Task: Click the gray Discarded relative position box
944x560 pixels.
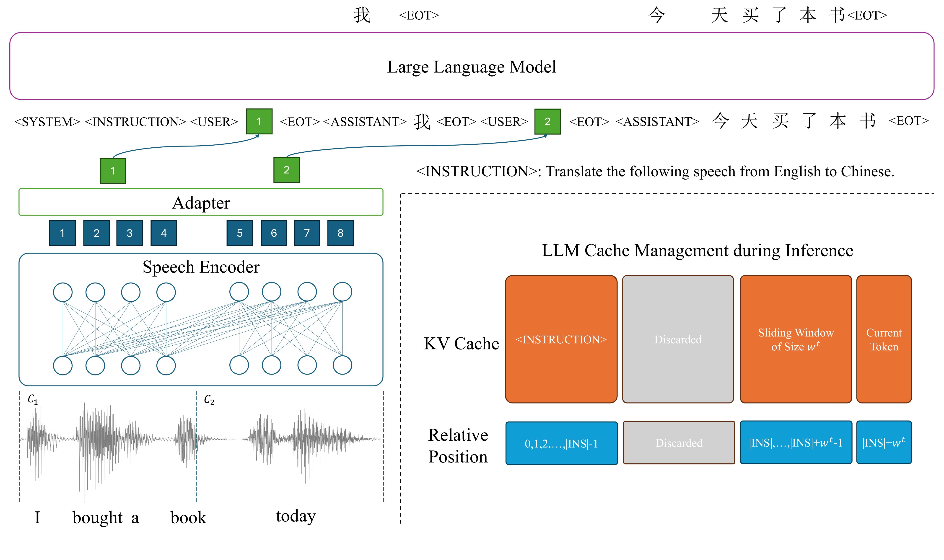Action: 679,443
